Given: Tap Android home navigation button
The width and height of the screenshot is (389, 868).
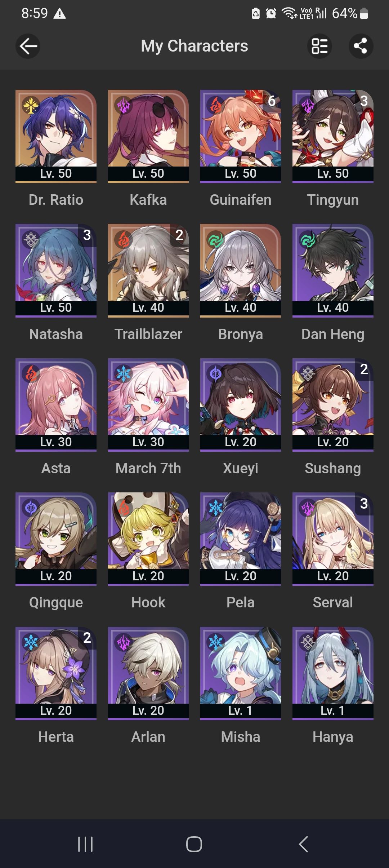Looking at the screenshot, I should click(194, 844).
